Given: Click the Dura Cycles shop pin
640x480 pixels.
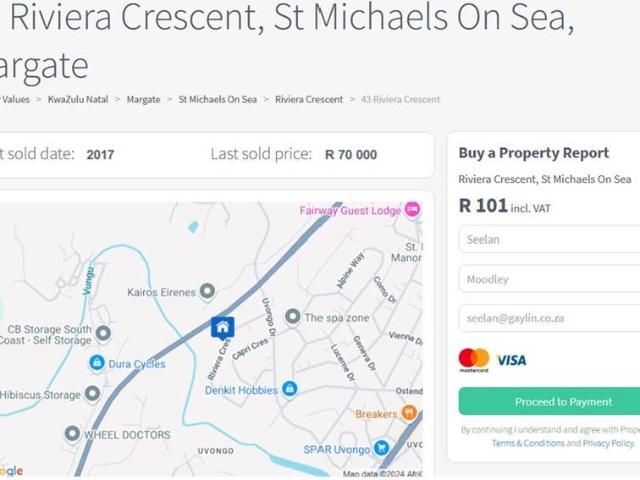Looking at the screenshot, I should click(97, 363).
